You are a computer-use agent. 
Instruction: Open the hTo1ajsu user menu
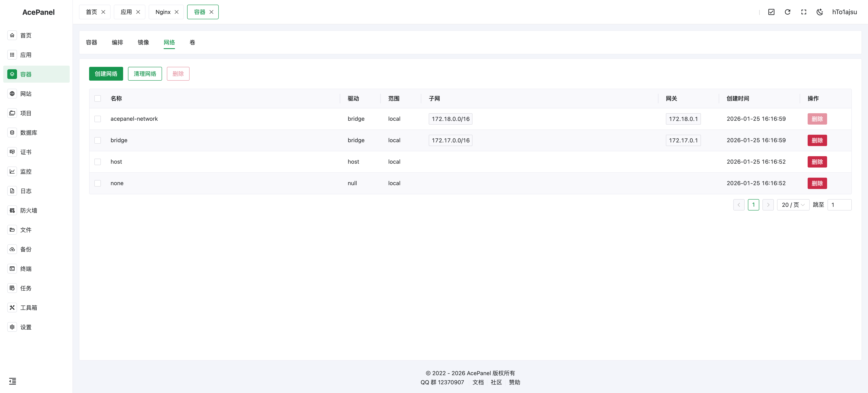844,12
